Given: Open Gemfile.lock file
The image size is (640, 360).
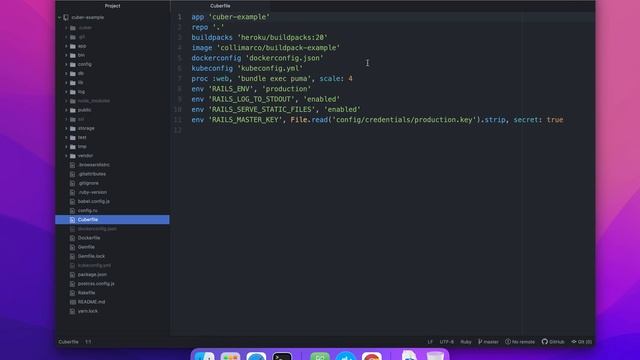Looking at the screenshot, I should 91,256.
